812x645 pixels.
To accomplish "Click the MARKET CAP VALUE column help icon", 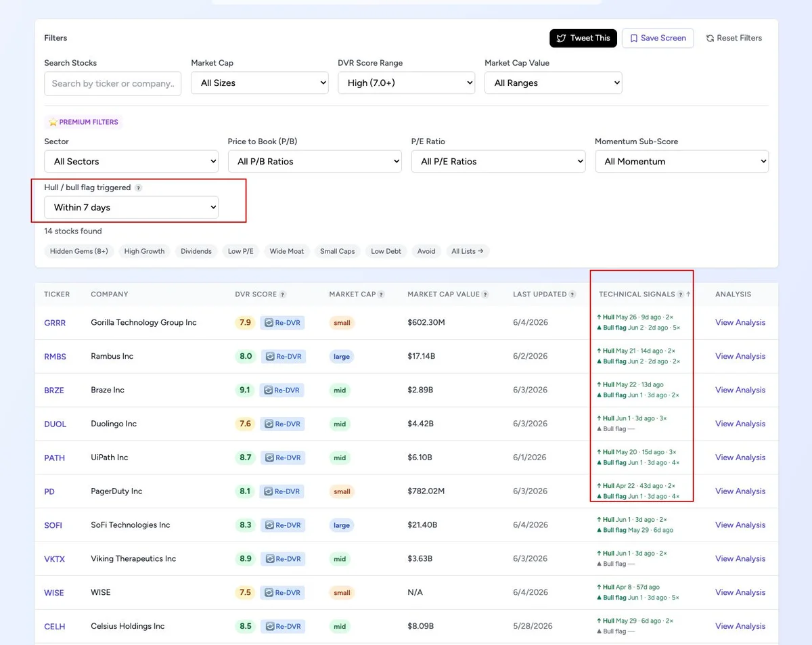I will [x=486, y=294].
